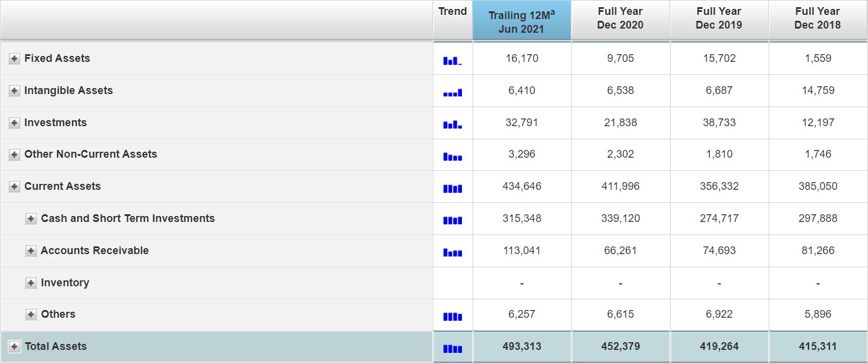Expand the Others row

coord(31,315)
